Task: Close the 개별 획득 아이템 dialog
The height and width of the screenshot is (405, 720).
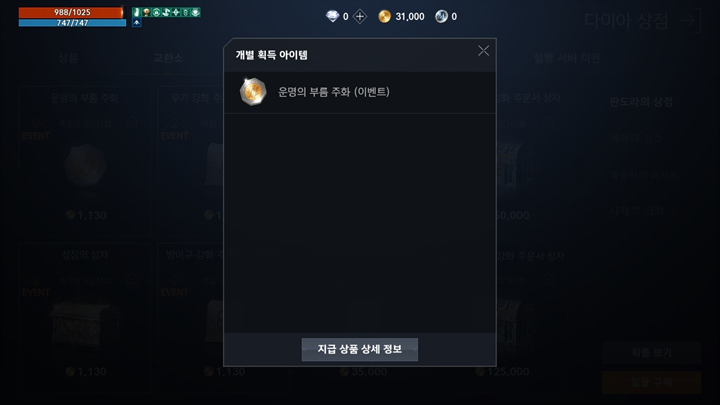Action: [483, 51]
